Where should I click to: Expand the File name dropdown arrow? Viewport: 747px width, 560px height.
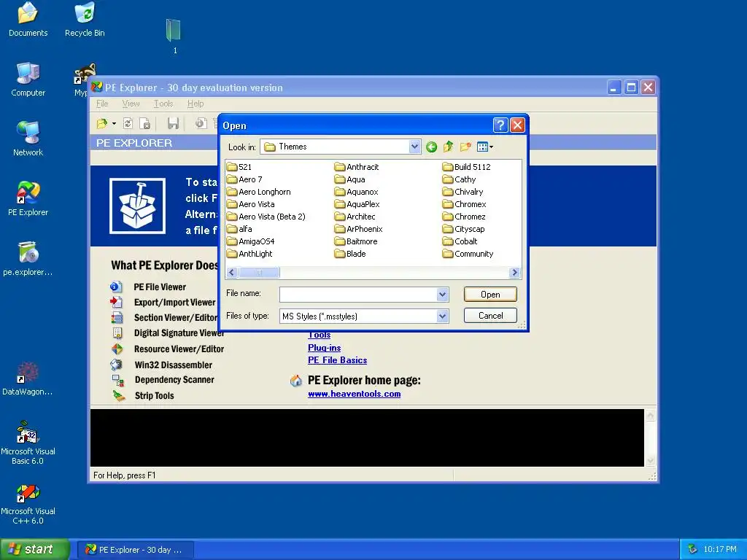(443, 295)
